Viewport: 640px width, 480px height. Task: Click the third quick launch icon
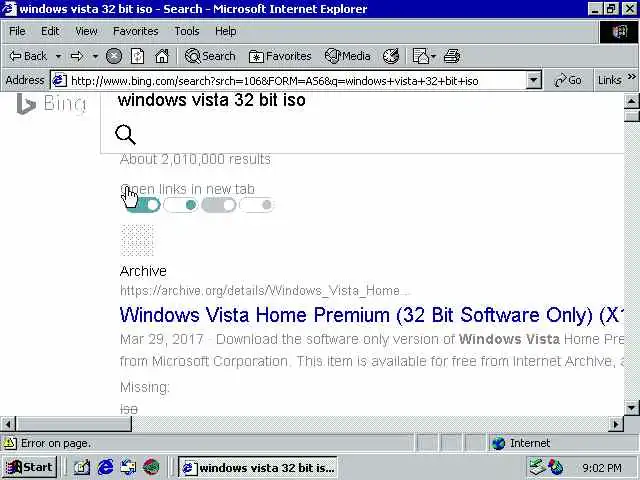click(128, 467)
